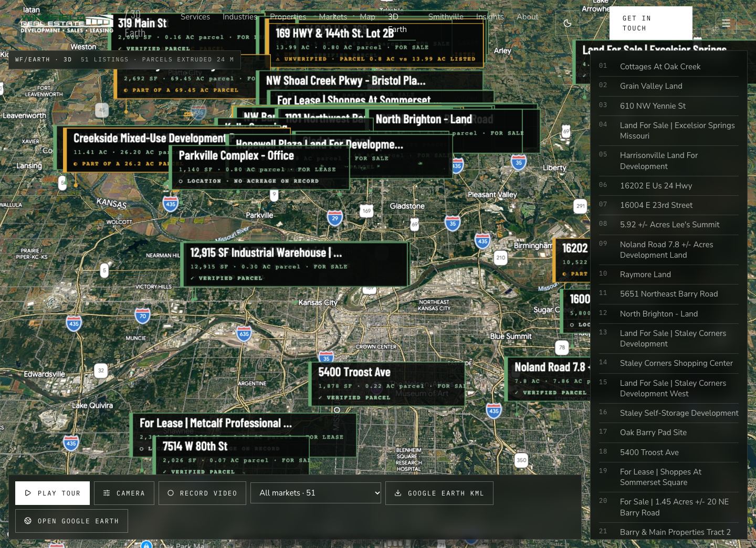
Task: Open the 12,915 SF Industrial Warehouse map card
Action: 295,265
